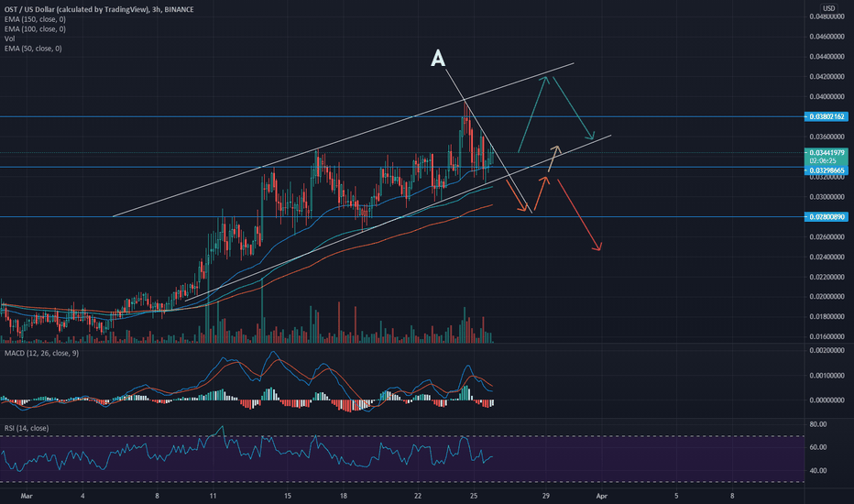Click the 15 date on time axis
The image size is (854, 504).
pyautogui.click(x=288, y=496)
